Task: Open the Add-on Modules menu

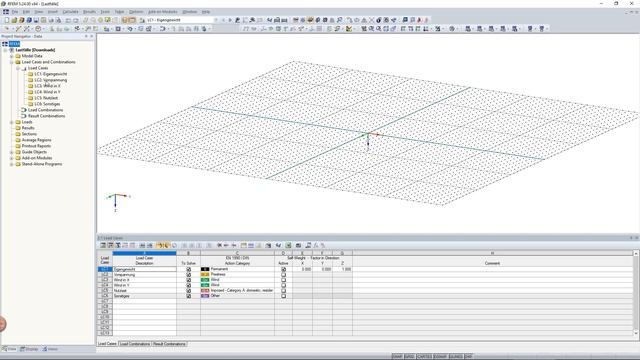Action: click(162, 12)
